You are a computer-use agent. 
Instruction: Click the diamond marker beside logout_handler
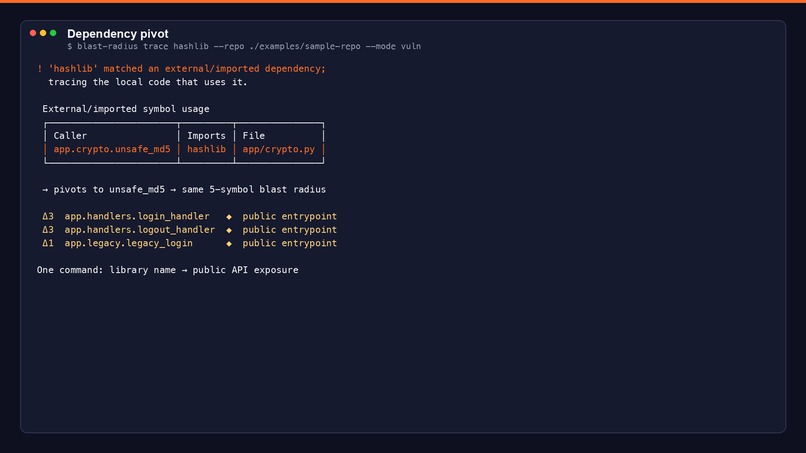click(x=229, y=230)
